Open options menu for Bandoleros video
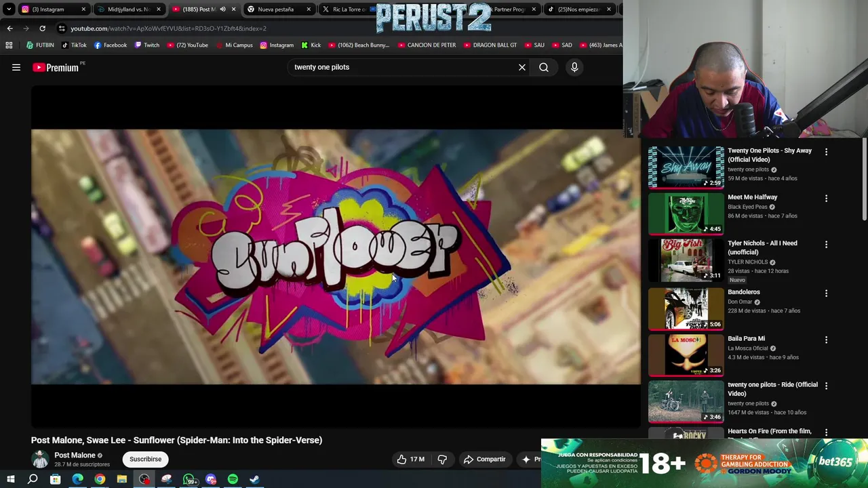This screenshot has width=868, height=488. (x=826, y=293)
